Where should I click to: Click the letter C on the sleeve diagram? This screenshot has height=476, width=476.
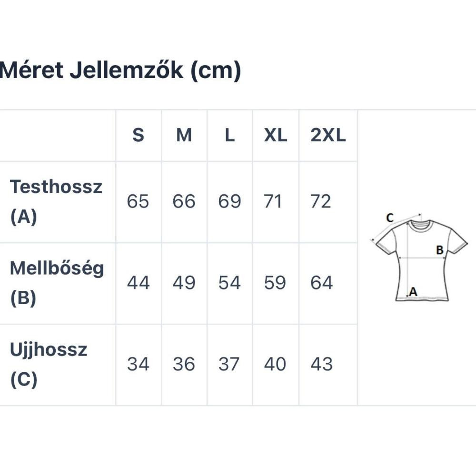click(x=390, y=218)
